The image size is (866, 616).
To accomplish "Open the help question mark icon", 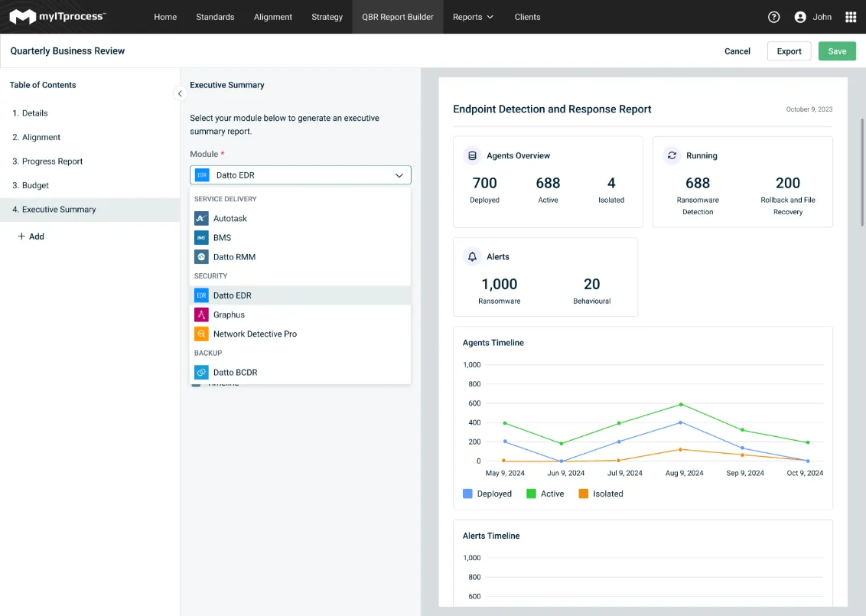I will click(773, 17).
